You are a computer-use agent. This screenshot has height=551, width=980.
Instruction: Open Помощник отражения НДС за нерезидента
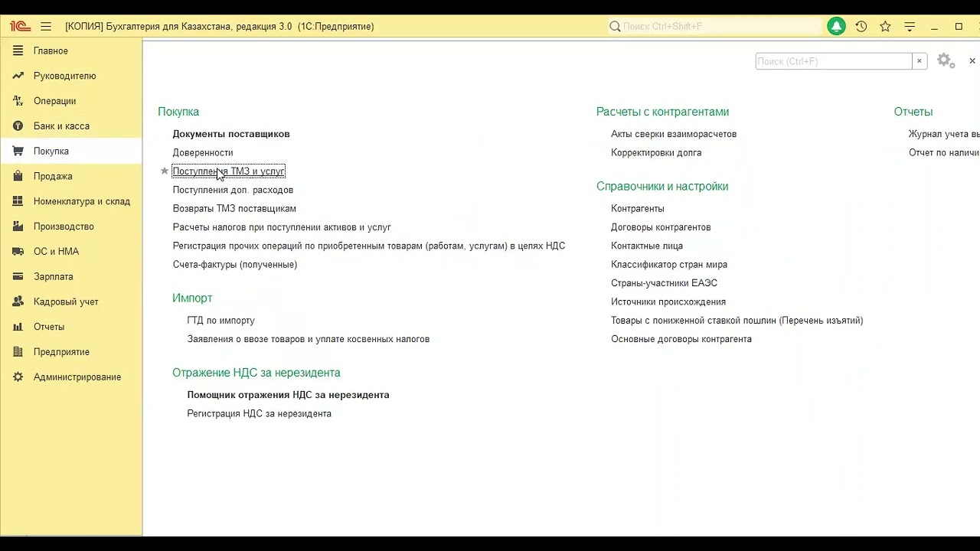coord(289,395)
